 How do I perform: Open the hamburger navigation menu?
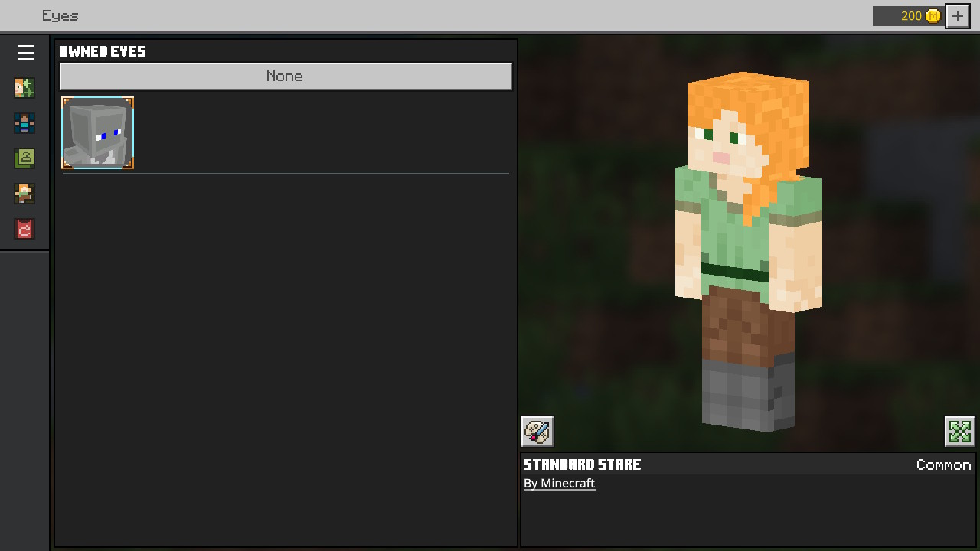[25, 53]
